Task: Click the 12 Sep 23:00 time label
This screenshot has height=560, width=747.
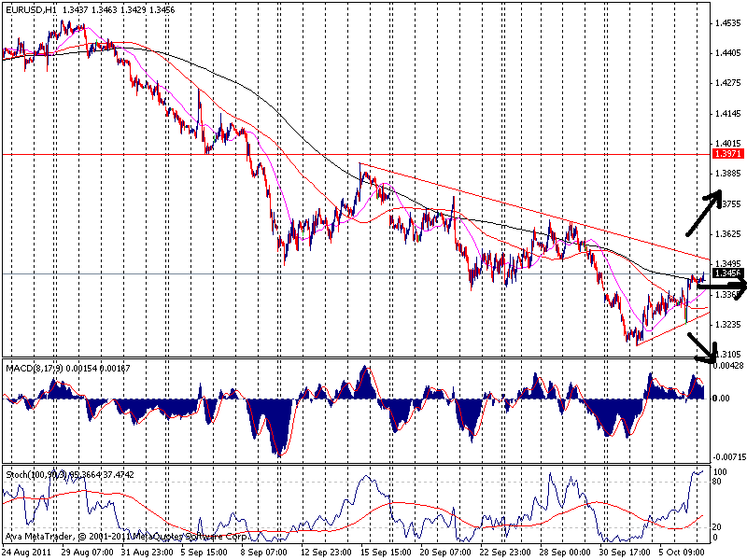Action: coord(326,552)
